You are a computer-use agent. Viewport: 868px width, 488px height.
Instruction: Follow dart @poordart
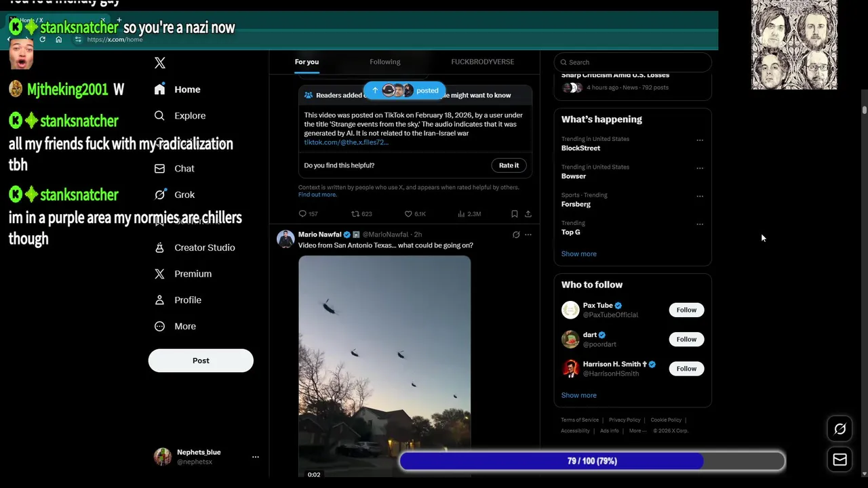point(686,339)
